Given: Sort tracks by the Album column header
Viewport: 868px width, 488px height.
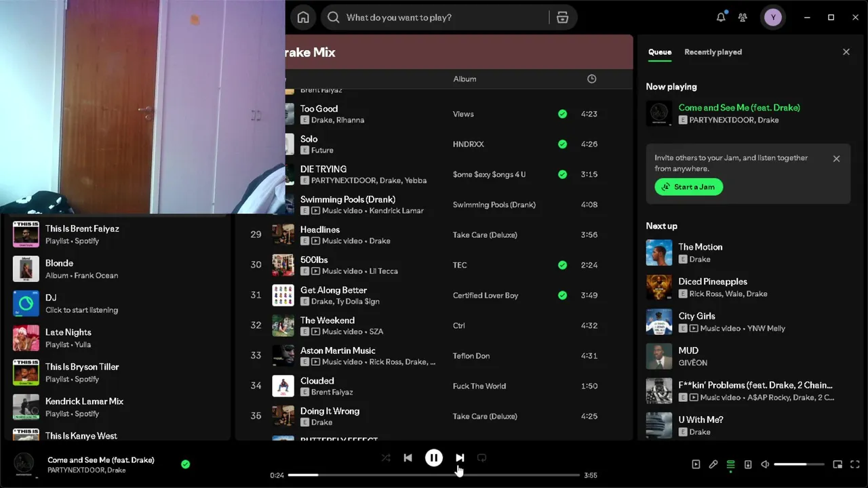Looking at the screenshot, I should 465,79.
